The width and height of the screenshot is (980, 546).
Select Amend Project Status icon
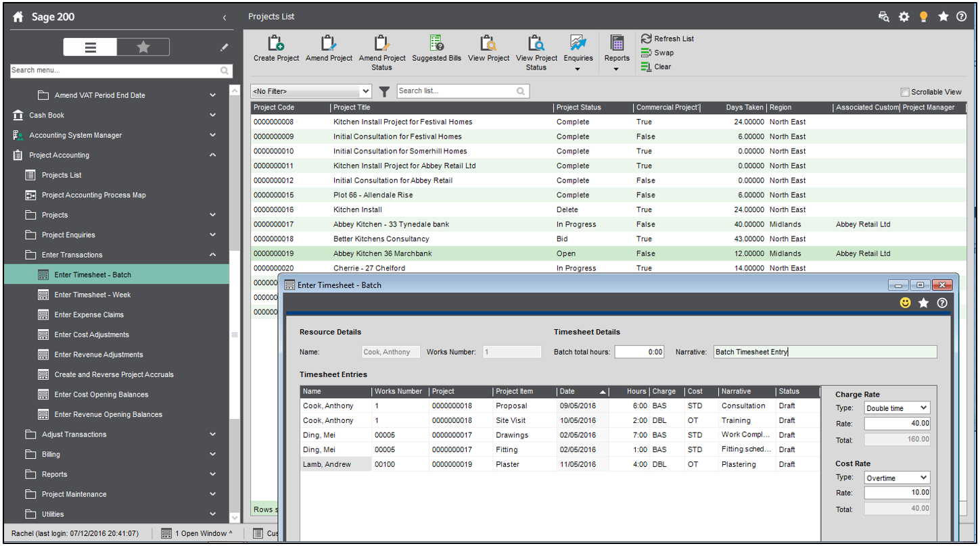point(382,53)
